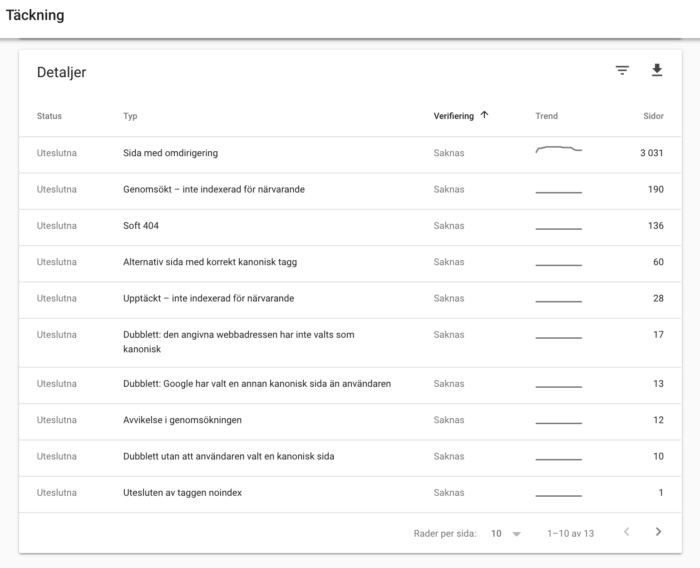Open Avvikelse i genomsökningen row
The image size is (700, 568).
click(x=350, y=420)
